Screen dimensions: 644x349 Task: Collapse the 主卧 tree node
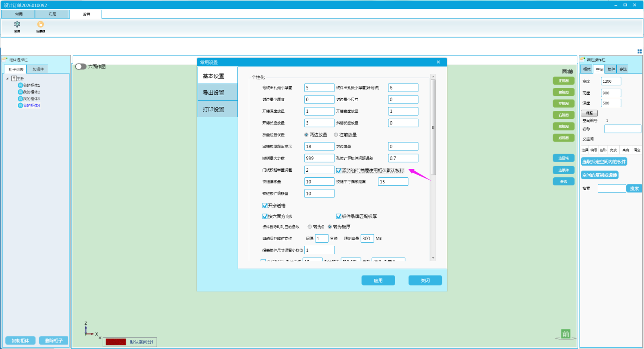(7, 79)
